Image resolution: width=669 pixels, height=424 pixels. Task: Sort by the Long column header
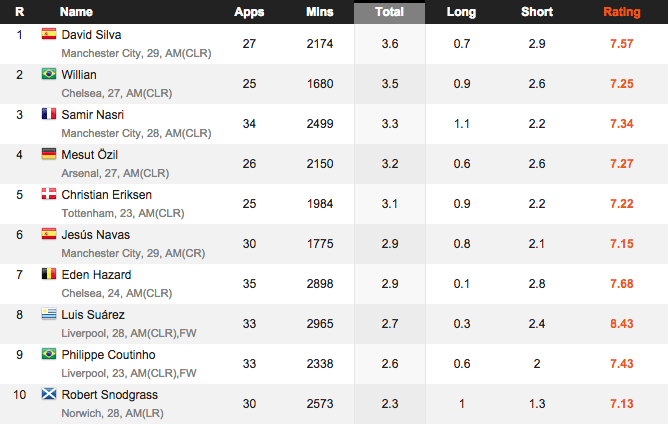(x=461, y=12)
